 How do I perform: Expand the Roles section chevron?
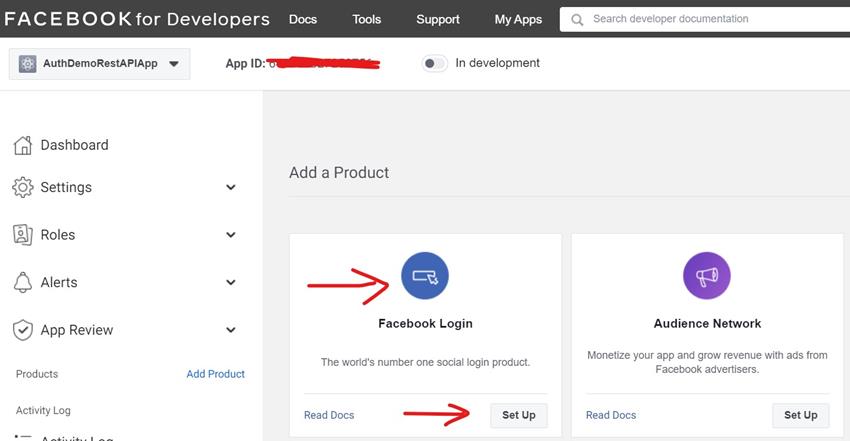pos(231,235)
